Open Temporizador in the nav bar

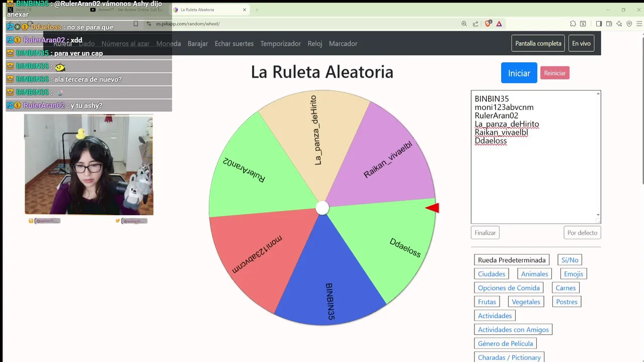pyautogui.click(x=280, y=44)
